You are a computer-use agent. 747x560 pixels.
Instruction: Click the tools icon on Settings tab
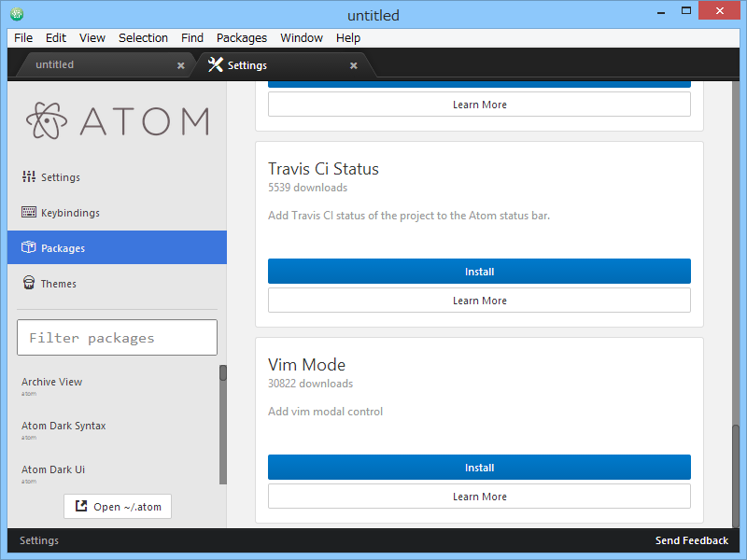216,64
